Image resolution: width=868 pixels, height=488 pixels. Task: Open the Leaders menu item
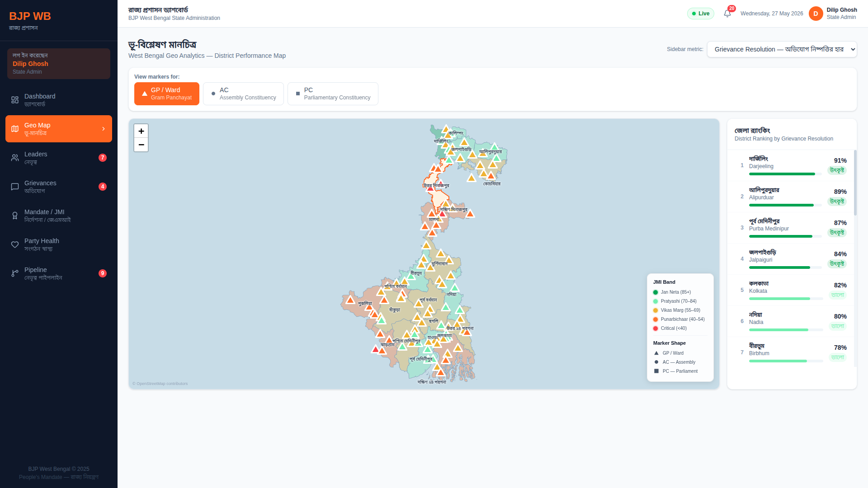(x=59, y=158)
